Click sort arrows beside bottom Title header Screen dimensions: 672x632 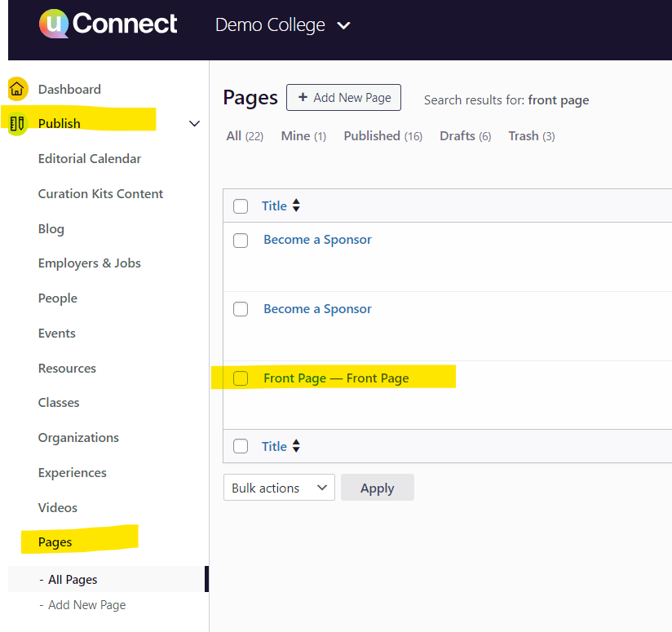coord(296,446)
